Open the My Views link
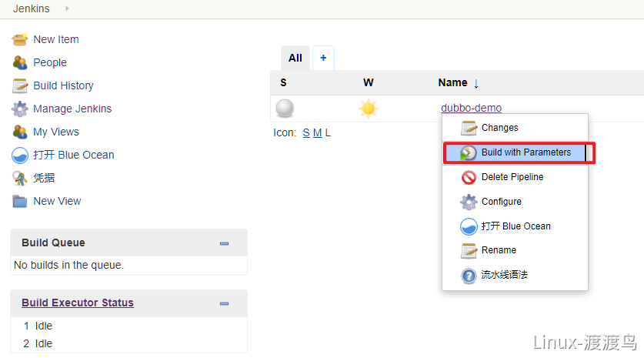 click(x=56, y=132)
